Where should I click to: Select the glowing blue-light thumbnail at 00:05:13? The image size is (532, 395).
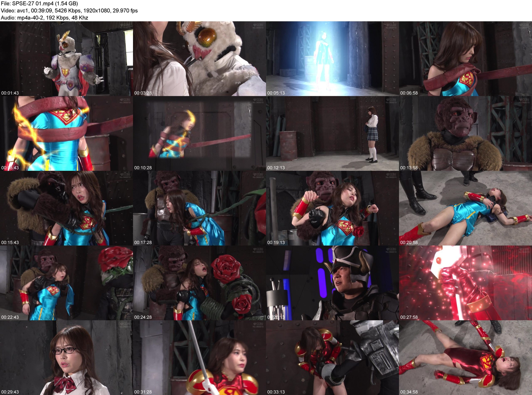332,59
